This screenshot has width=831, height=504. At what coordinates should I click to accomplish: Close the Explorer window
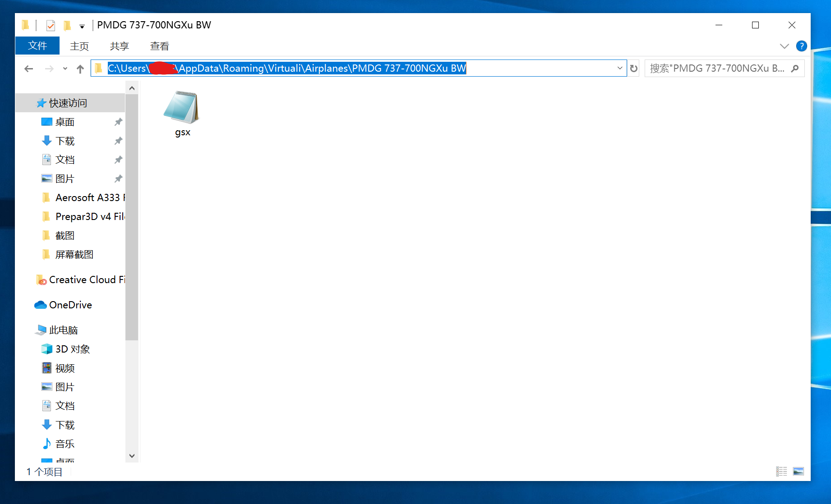point(792,25)
